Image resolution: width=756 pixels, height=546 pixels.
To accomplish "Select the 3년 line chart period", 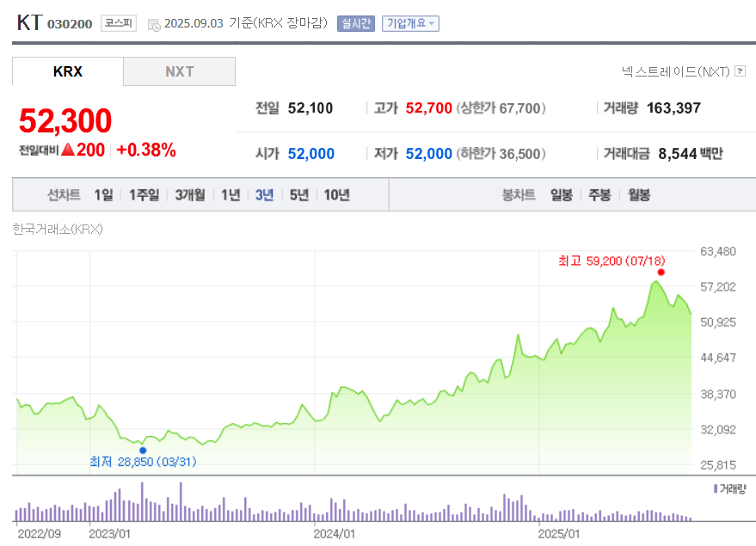I will [x=264, y=194].
